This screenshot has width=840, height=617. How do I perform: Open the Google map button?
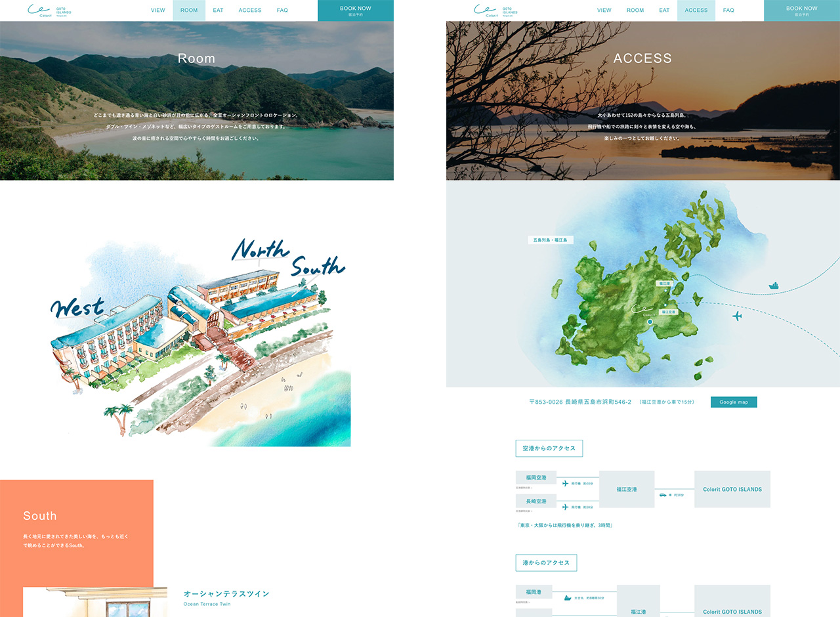(x=733, y=402)
